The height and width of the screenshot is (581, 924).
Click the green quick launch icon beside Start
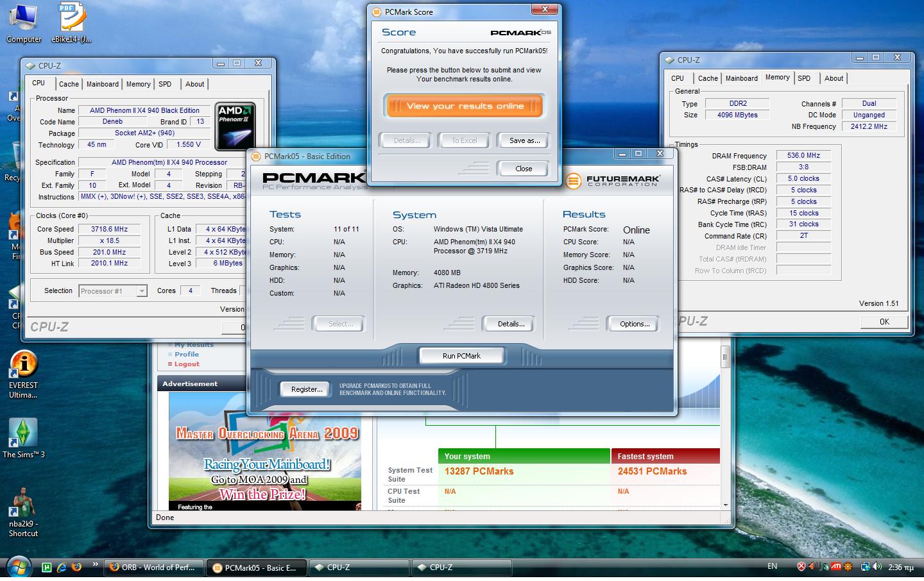coord(47,567)
